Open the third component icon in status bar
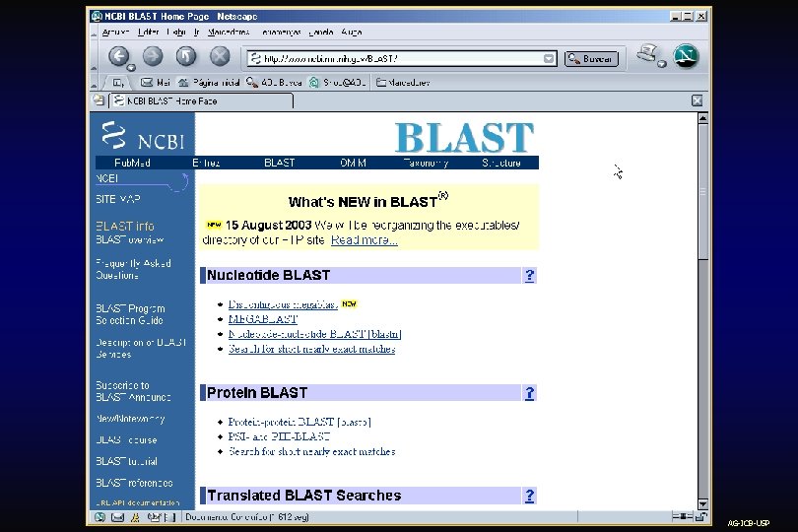798x532 pixels. point(135,517)
